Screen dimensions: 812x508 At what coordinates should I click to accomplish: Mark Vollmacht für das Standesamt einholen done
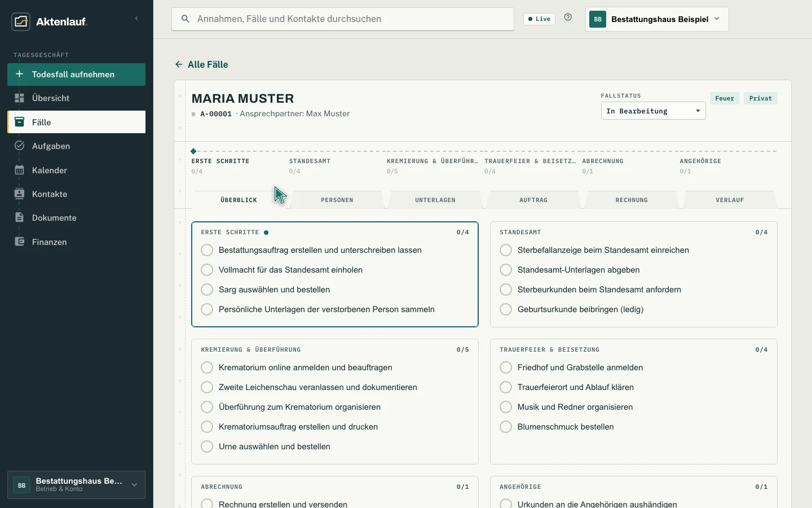[x=207, y=270]
